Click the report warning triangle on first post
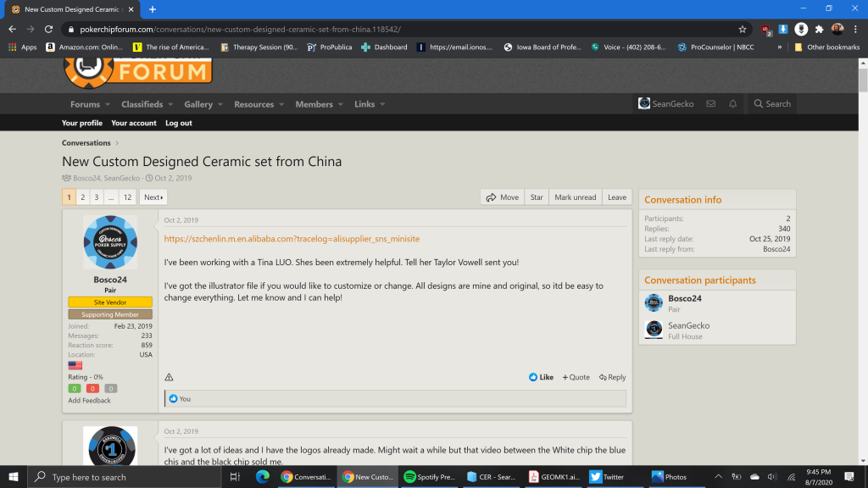Image resolution: width=868 pixels, height=488 pixels. pos(169,377)
